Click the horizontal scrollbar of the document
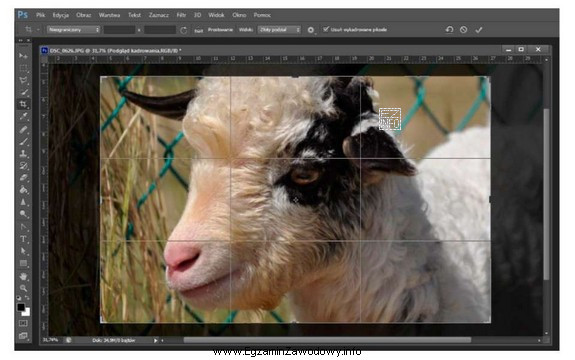 (x=327, y=340)
